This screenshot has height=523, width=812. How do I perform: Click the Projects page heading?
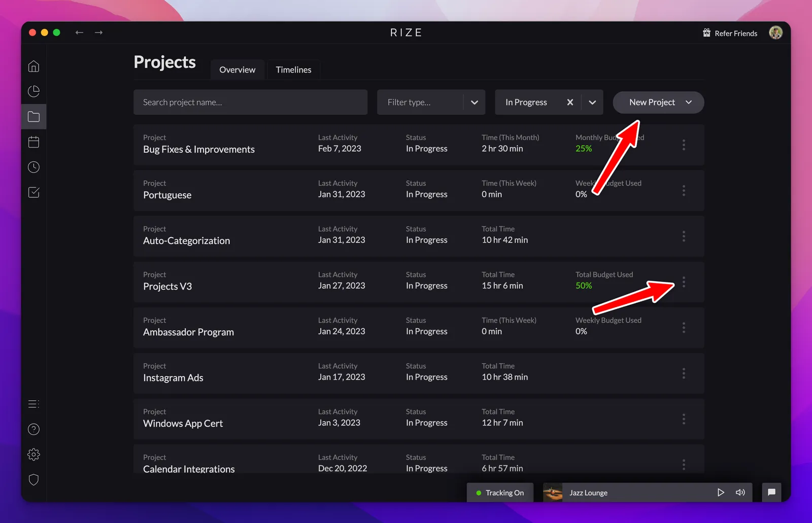(164, 62)
